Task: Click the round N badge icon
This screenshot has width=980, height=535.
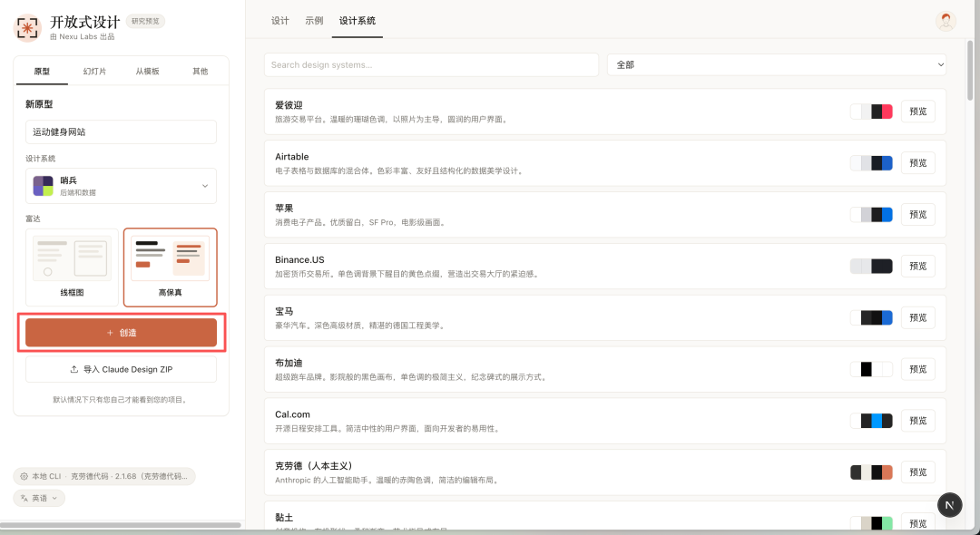Action: coord(949,504)
